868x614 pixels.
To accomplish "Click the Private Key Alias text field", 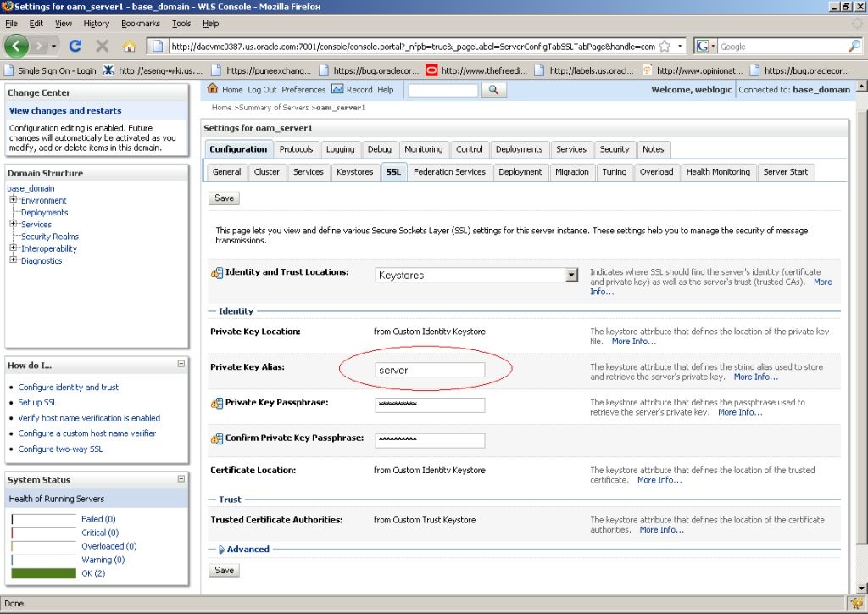I will pos(430,370).
